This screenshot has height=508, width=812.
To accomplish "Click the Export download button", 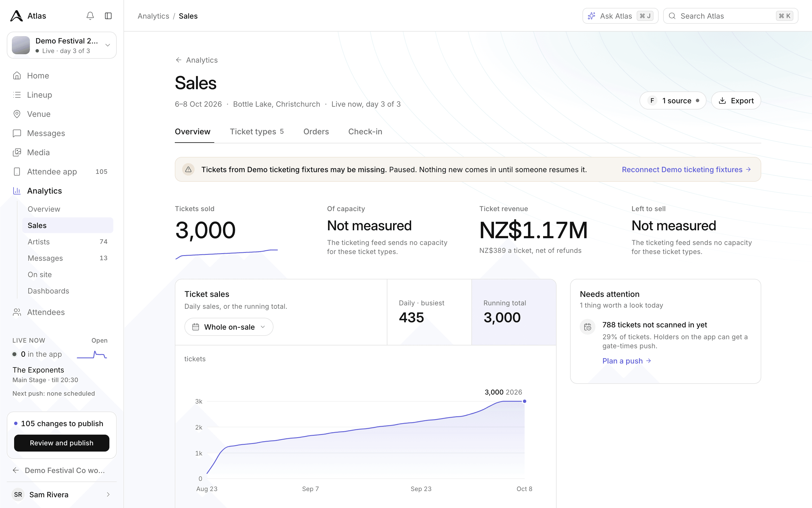I will [736, 100].
